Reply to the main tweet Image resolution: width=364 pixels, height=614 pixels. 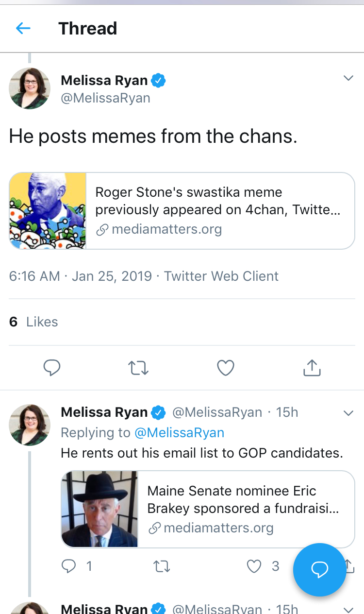(x=51, y=368)
